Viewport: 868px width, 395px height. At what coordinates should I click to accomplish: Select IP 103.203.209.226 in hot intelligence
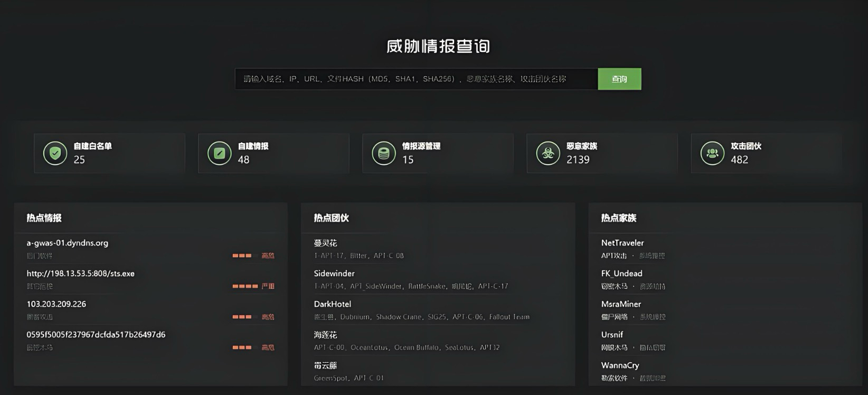[x=56, y=304]
